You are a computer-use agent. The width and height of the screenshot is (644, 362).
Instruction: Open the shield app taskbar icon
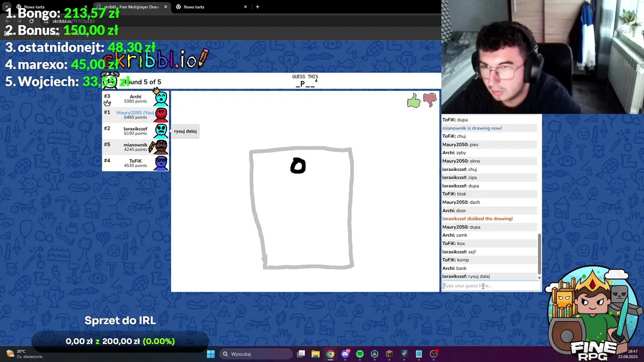[x=404, y=354]
